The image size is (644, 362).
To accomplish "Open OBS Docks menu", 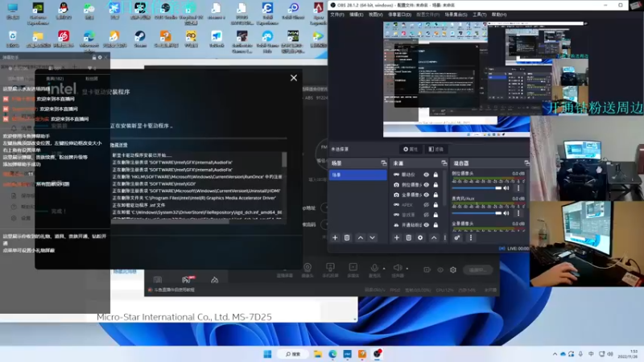I will tap(399, 14).
